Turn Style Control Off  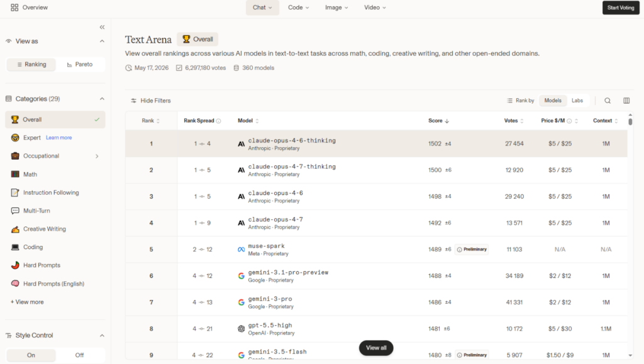click(x=79, y=355)
